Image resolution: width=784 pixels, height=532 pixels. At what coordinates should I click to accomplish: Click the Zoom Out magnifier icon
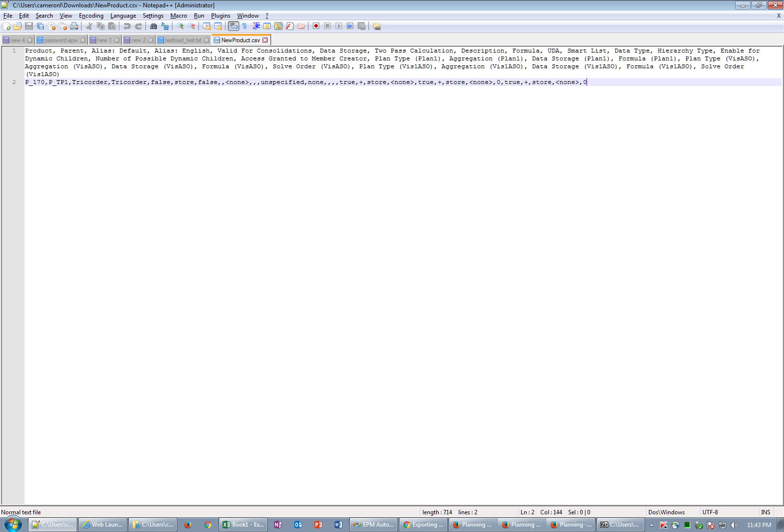(x=192, y=26)
